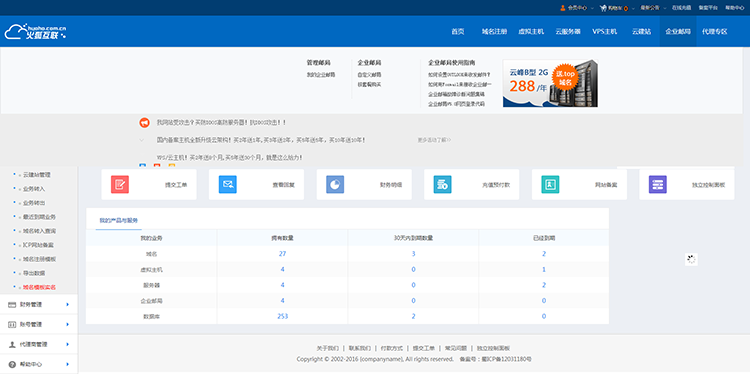Click 常见问题 footer link
The height and width of the screenshot is (374, 750).
click(x=456, y=348)
